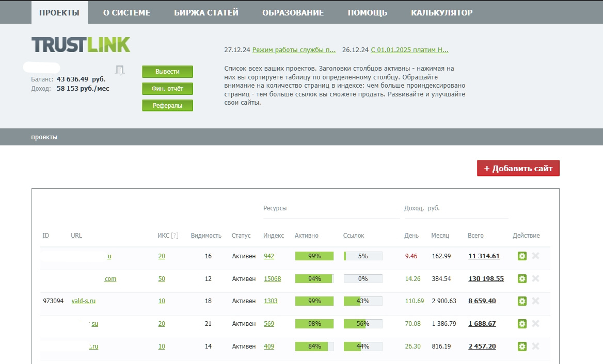Sort by the Месяц income column
The image size is (603, 364).
click(x=440, y=236)
